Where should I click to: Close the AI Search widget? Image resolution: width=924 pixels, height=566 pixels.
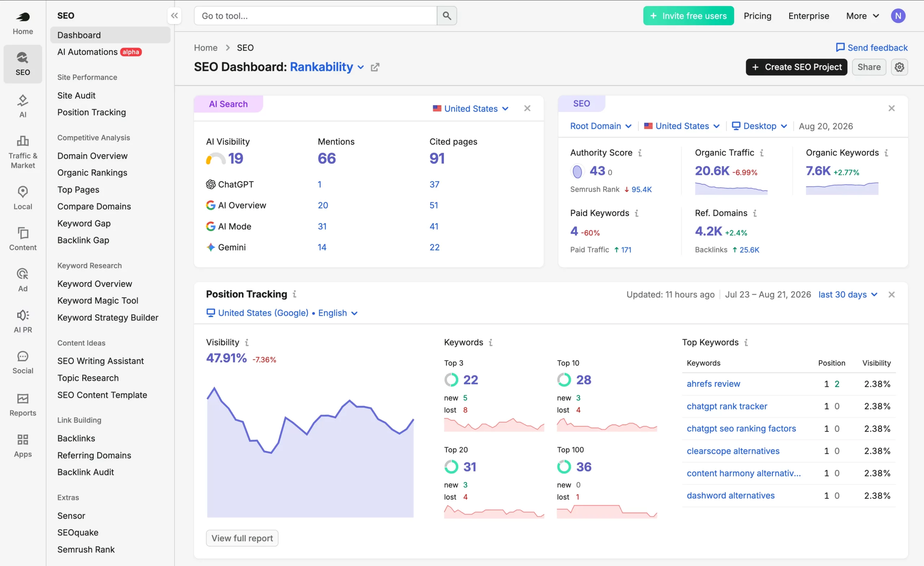point(527,108)
